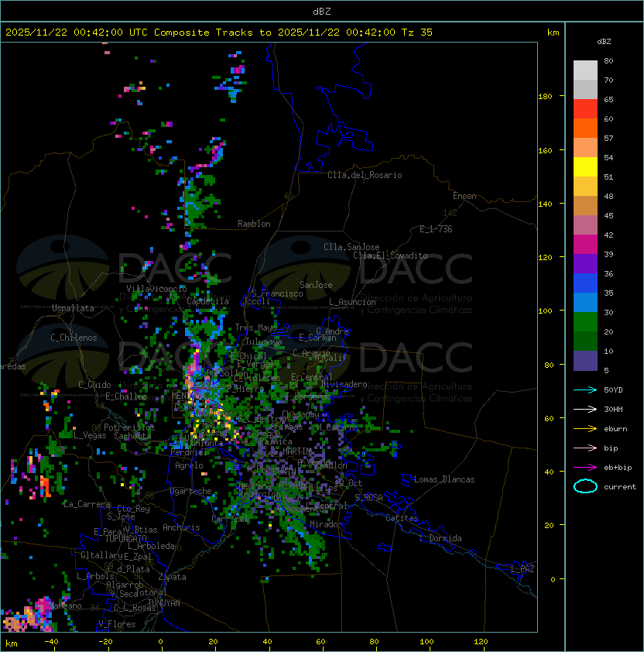
Task: Click the 5 dBZ scale value
Action: [606, 370]
